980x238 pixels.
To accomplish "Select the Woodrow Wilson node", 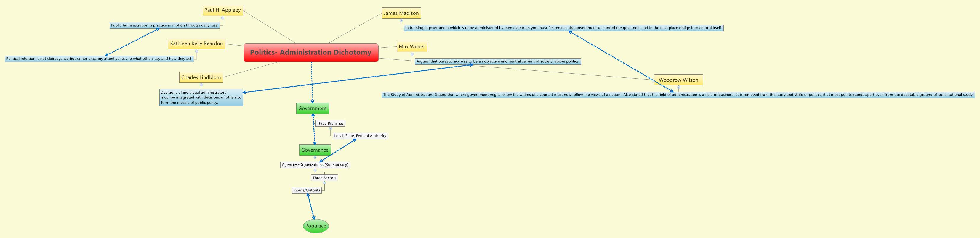I will (678, 80).
